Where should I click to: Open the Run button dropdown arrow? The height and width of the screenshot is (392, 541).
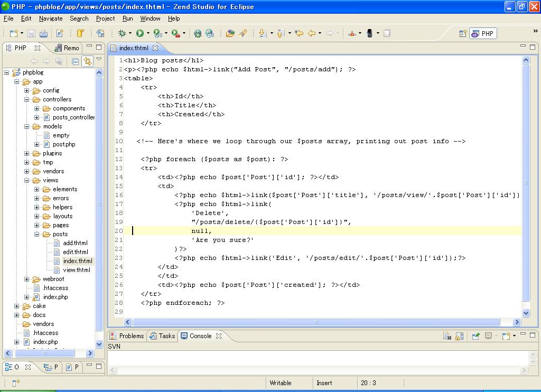148,33
